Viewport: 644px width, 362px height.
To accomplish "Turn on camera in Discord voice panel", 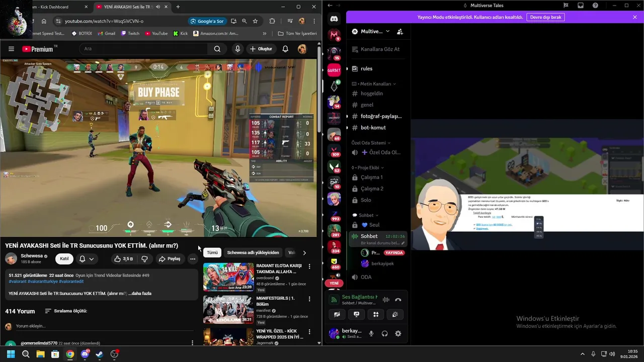I will (337, 314).
